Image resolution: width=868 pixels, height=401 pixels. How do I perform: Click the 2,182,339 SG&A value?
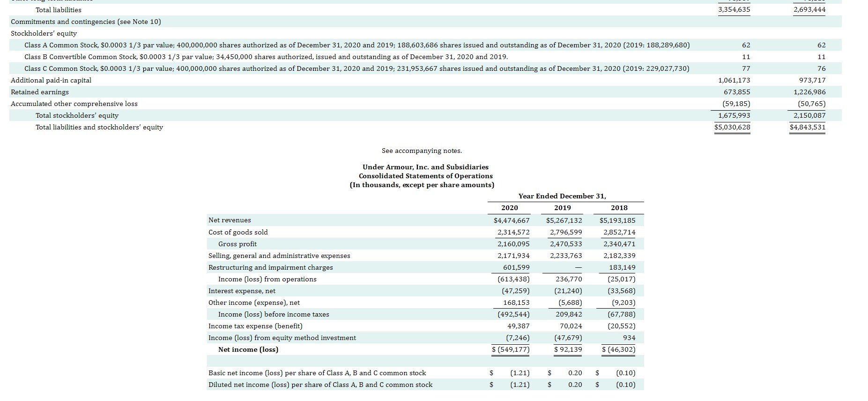pyautogui.click(x=619, y=256)
